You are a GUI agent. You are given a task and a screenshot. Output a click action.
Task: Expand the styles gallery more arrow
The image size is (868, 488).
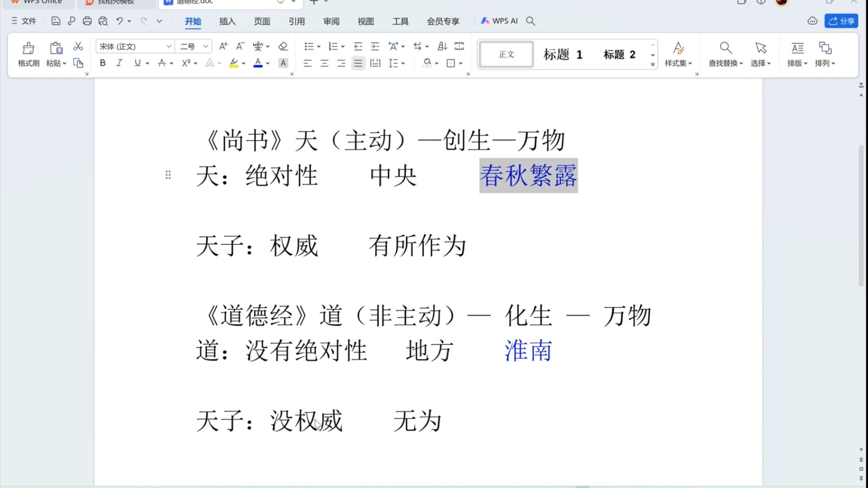pos(653,65)
